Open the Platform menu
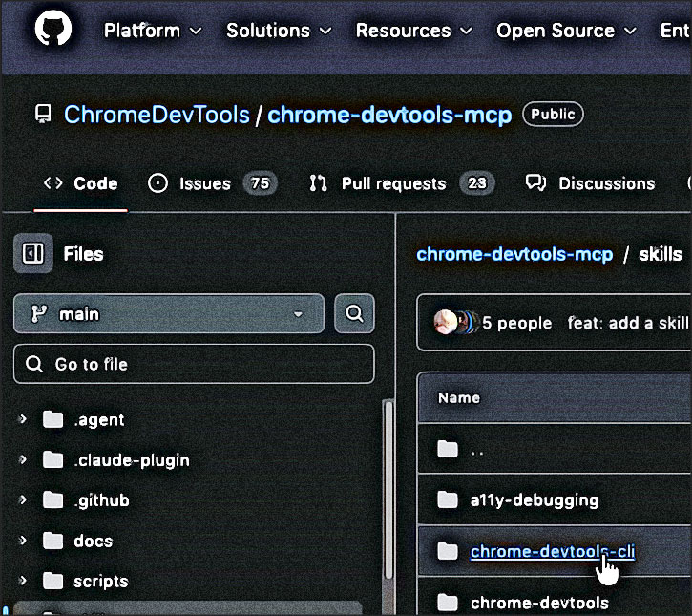Viewport: 692px width, 616px height. click(x=153, y=31)
